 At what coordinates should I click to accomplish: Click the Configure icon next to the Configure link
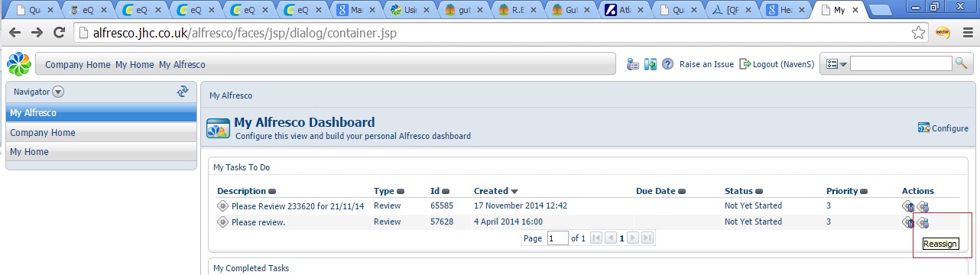(x=923, y=128)
